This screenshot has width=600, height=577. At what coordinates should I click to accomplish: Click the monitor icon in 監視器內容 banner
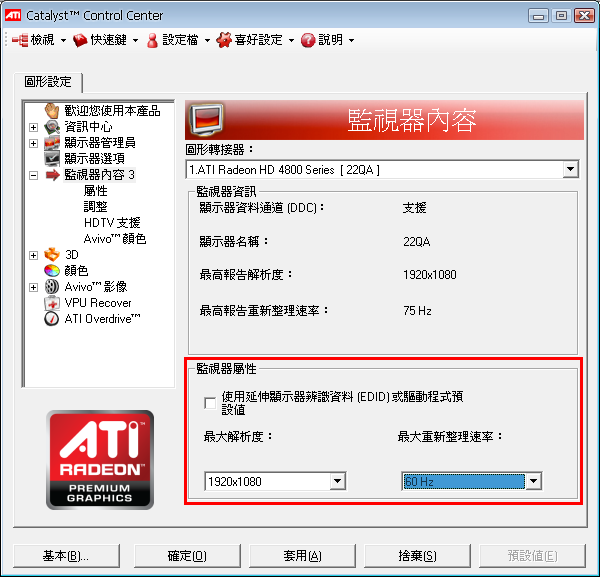(x=206, y=120)
